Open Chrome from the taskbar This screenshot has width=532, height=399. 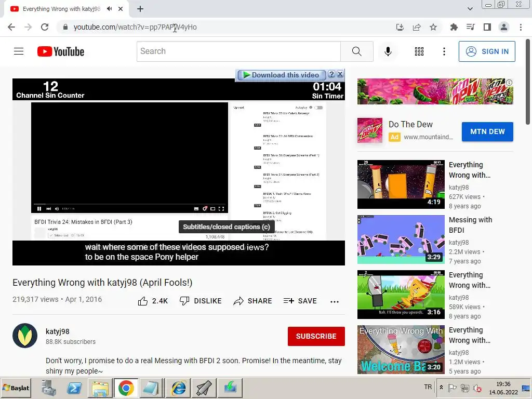(126, 388)
